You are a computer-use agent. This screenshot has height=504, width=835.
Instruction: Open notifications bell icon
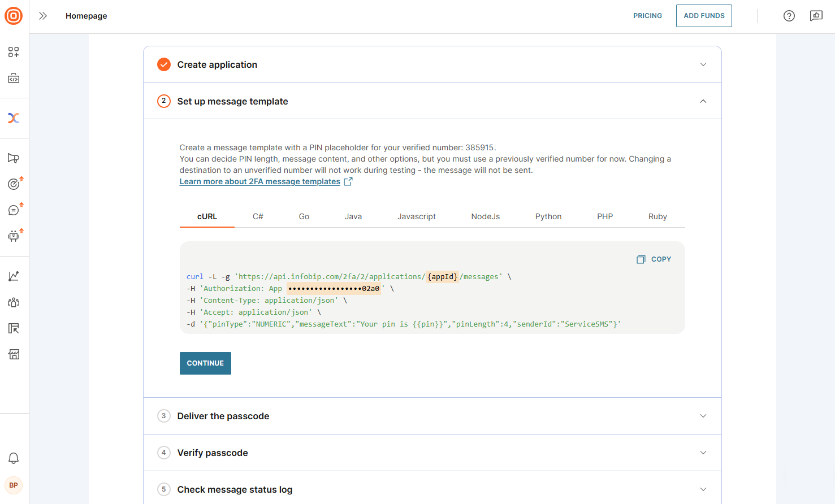(x=14, y=458)
